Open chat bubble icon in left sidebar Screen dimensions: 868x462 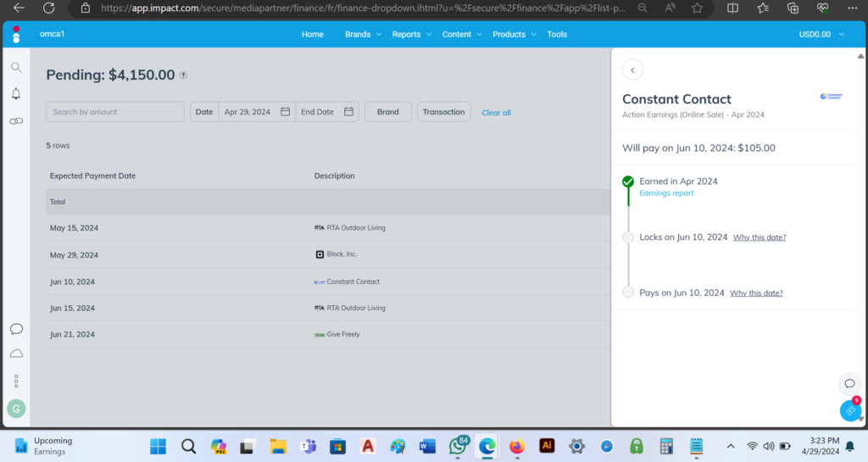[16, 329]
